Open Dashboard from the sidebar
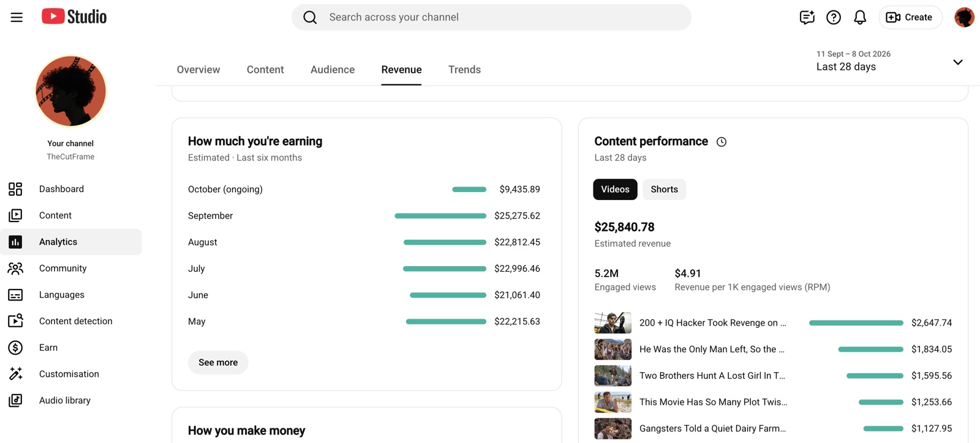This screenshot has height=443, width=980. pos(71,189)
